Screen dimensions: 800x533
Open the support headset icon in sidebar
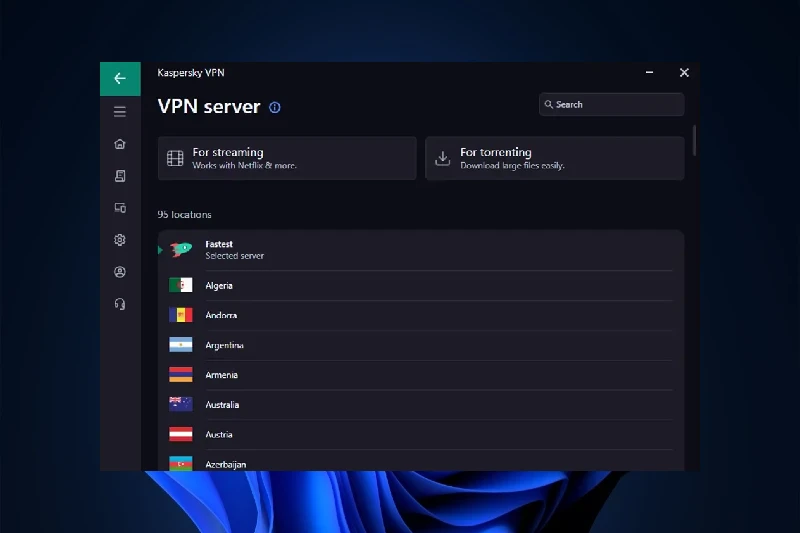120,304
